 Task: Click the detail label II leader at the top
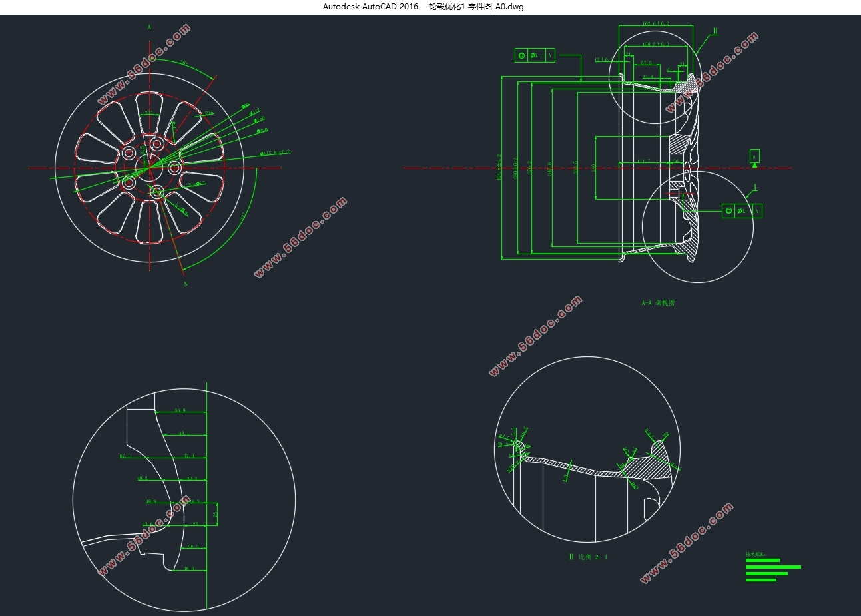pos(715,31)
